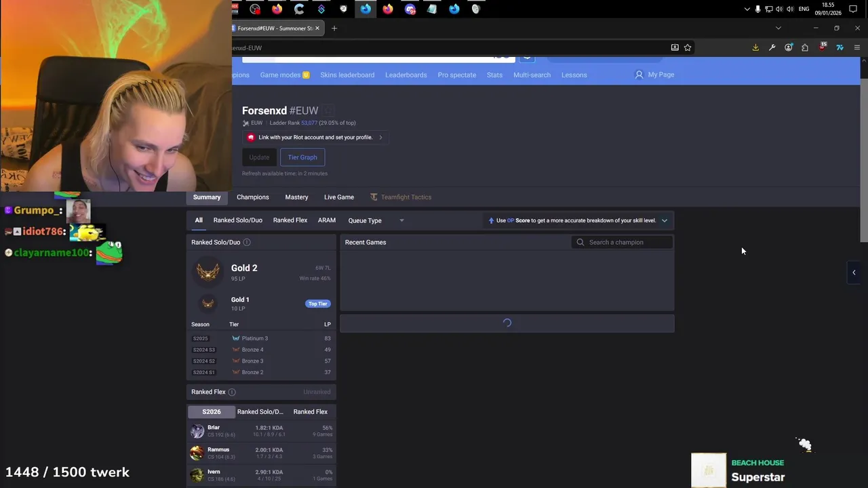
Task: Focus the Search a champion field
Action: (623, 242)
